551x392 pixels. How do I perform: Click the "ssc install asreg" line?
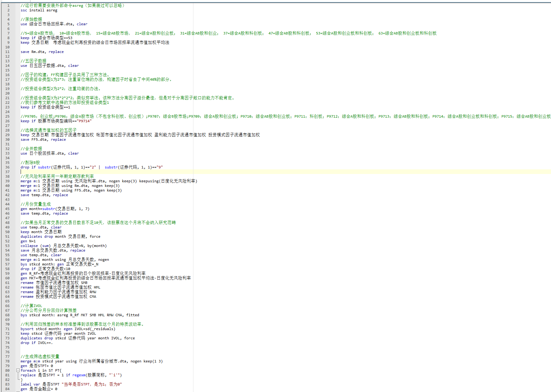coord(39,10)
